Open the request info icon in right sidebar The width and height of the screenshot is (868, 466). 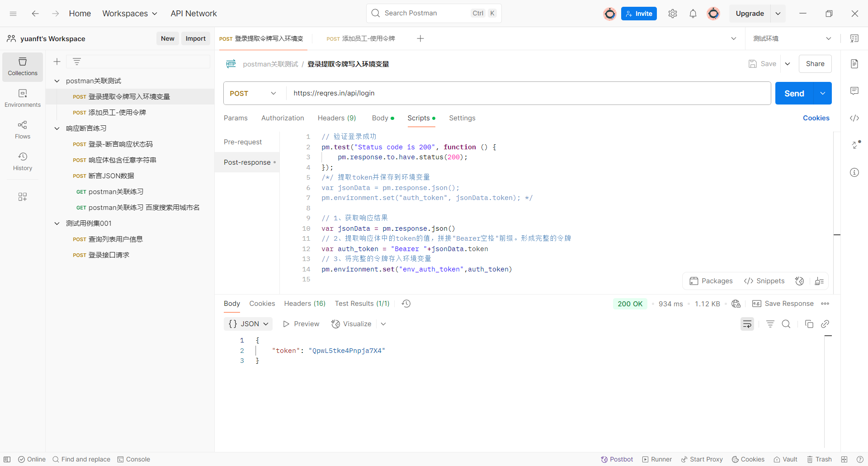pos(854,172)
